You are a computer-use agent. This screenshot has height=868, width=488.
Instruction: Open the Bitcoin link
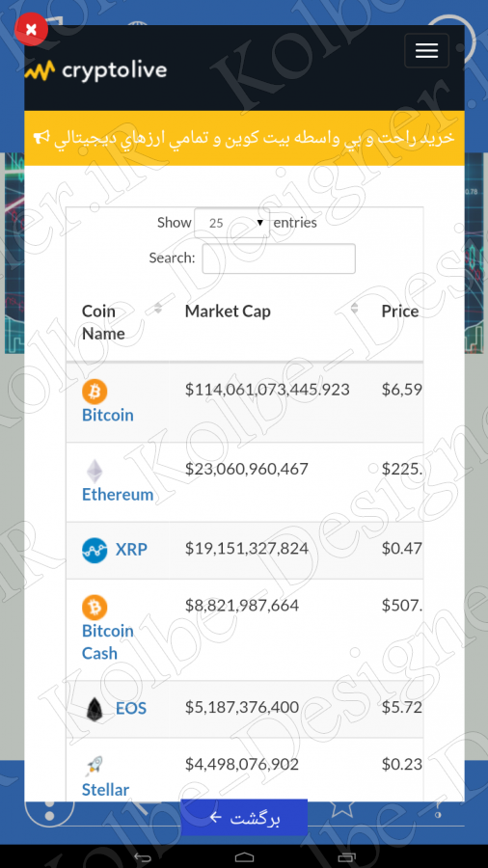[x=108, y=415]
